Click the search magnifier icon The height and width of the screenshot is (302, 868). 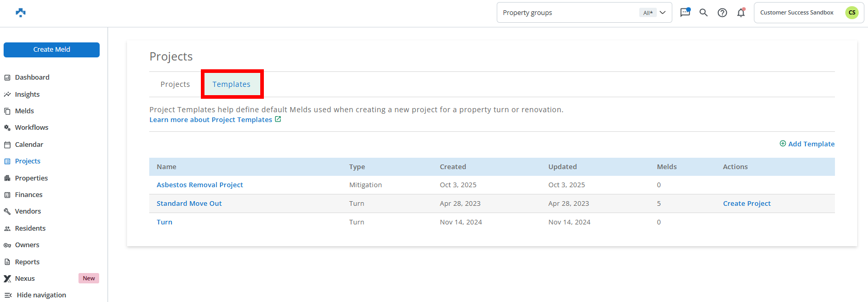[x=703, y=12]
